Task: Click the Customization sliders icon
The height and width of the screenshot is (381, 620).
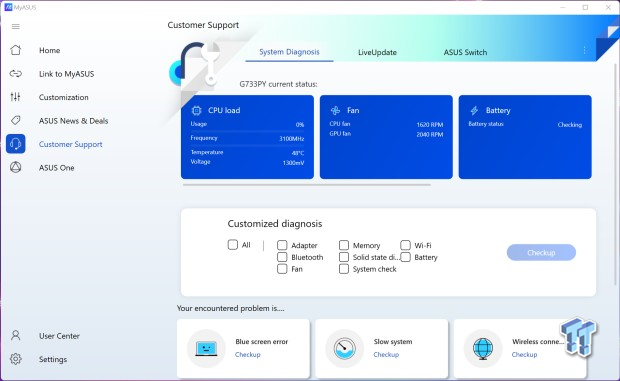Action: [15, 97]
